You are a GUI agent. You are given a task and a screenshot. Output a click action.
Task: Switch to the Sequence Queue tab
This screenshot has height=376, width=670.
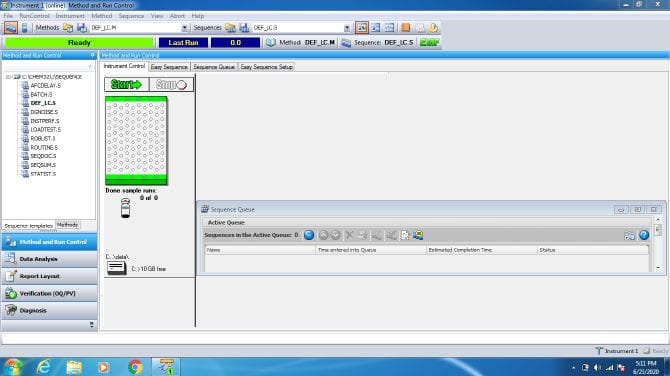point(214,67)
